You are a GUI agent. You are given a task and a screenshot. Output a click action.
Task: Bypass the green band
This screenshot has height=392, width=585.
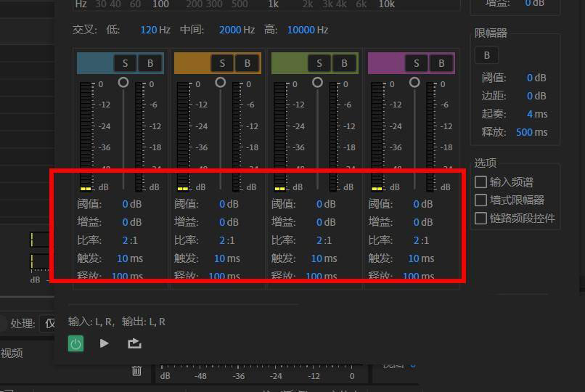tap(344, 63)
